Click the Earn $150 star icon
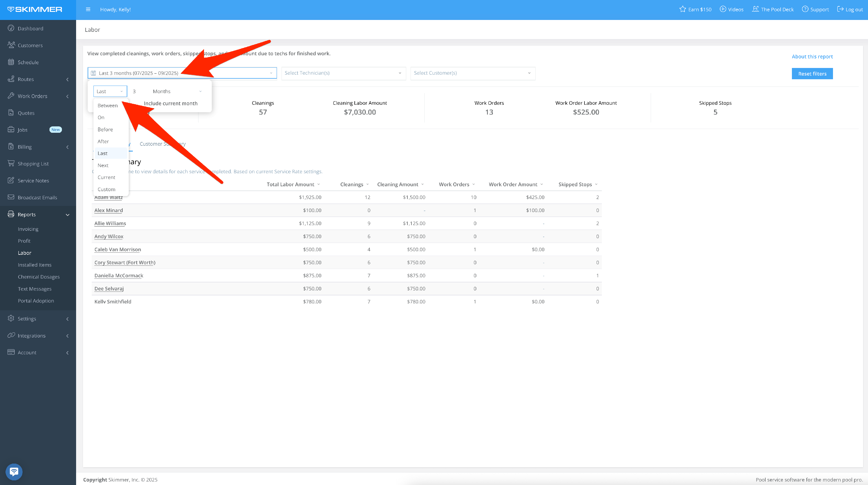 (682, 10)
